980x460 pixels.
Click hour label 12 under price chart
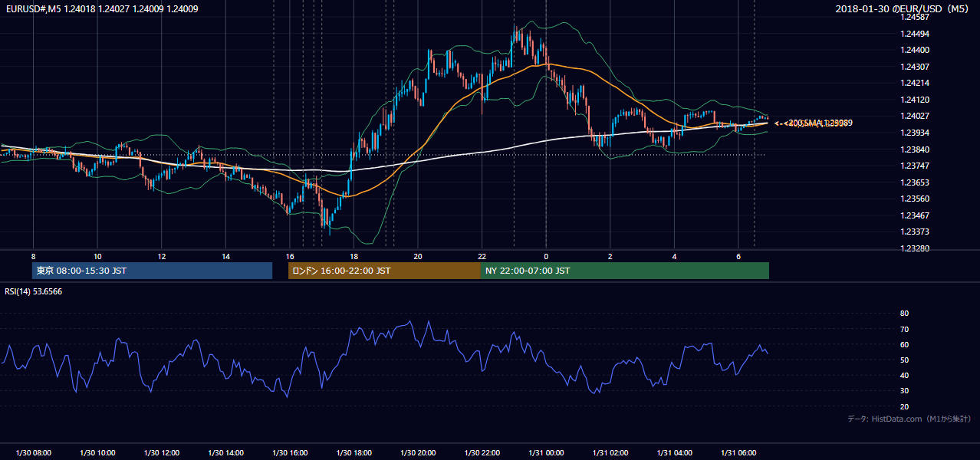click(x=162, y=256)
